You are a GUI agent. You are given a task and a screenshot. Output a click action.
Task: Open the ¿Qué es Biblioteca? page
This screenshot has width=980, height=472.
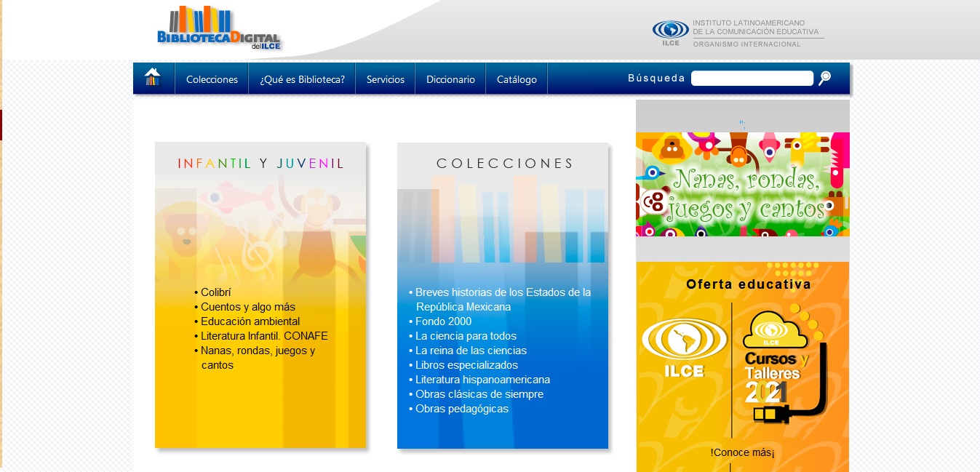(301, 79)
